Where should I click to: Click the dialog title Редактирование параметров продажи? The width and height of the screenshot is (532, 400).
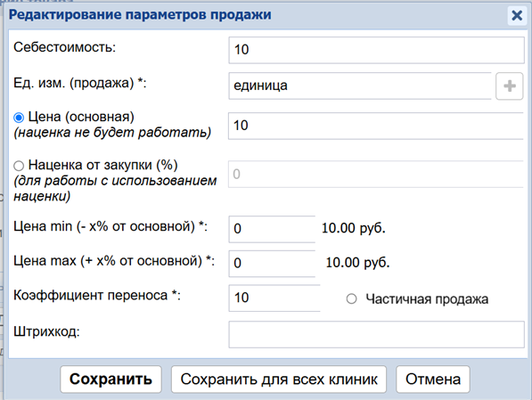(x=140, y=15)
